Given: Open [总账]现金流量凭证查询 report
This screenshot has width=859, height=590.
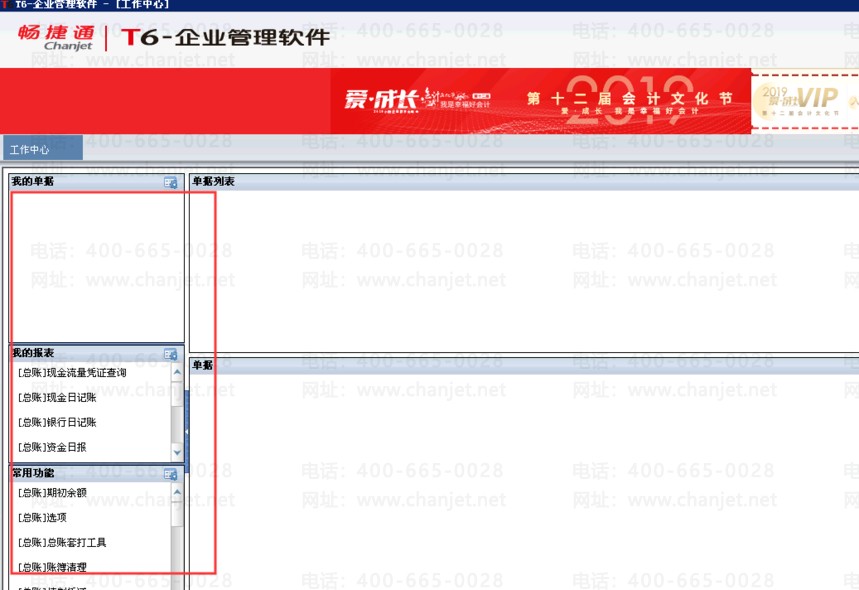Looking at the screenshot, I should click(x=72, y=373).
